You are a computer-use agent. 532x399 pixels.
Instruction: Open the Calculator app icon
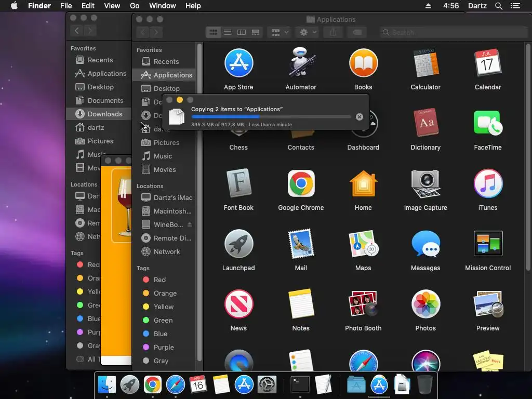tap(425, 63)
